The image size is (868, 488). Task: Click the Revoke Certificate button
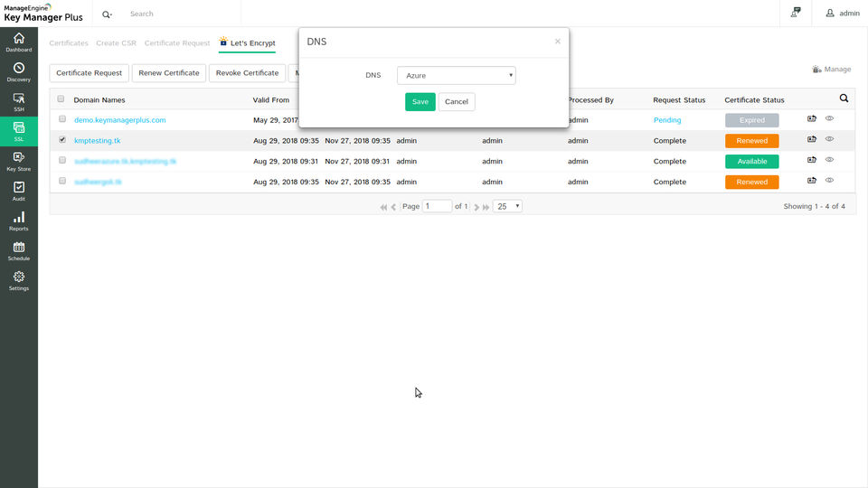coord(248,73)
